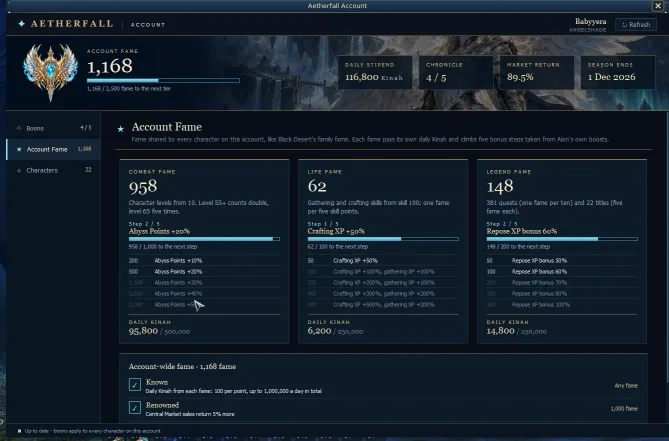The image size is (669, 441).
Task: Open the Characters sidebar section
Action: (53, 170)
